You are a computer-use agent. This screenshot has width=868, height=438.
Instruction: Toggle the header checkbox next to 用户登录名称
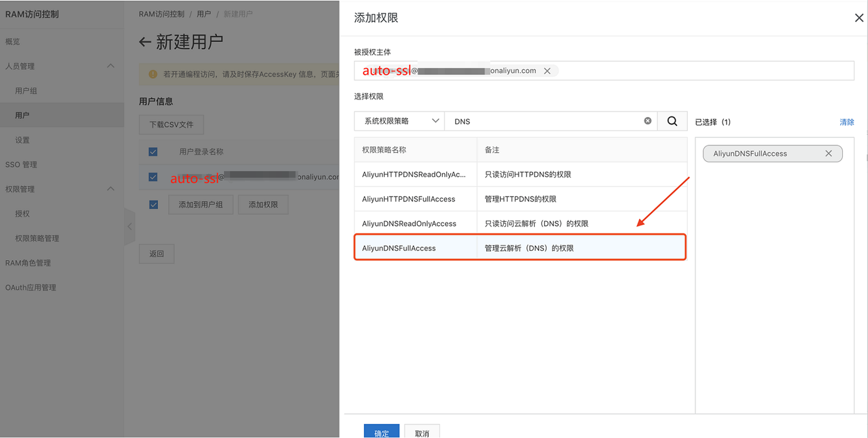click(x=153, y=152)
